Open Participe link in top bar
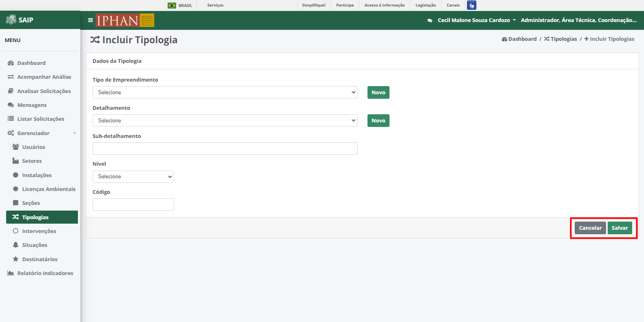 pyautogui.click(x=345, y=5)
